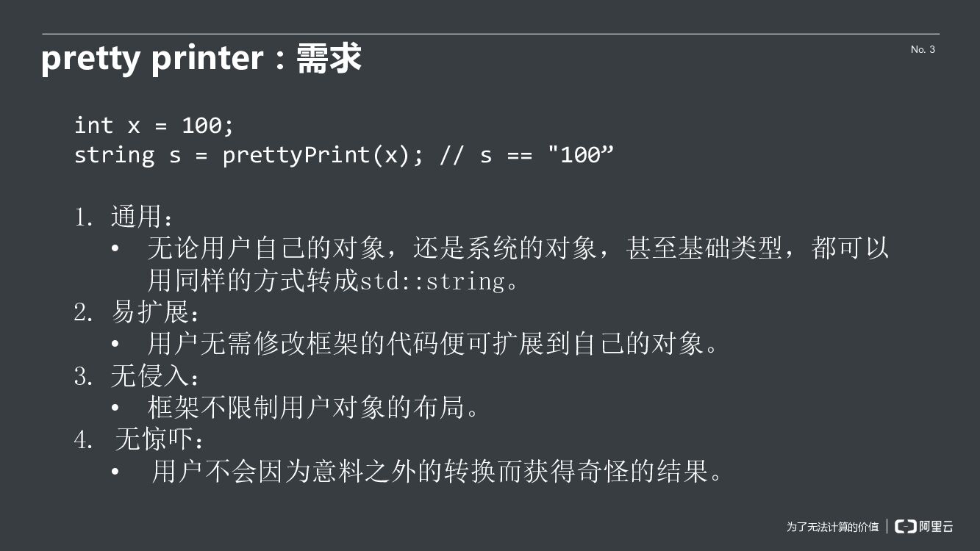
Task: Click the code line "int x = 100;"
Action: coord(154,125)
